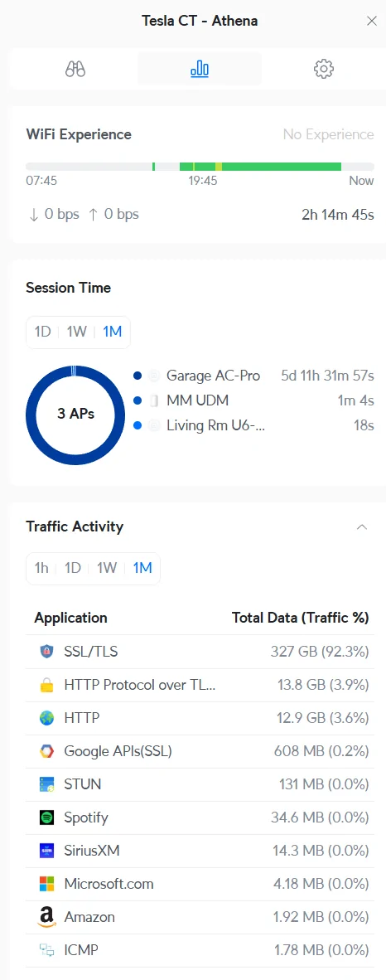Viewport: 386px width, 980px height.
Task: Click the Microsoft.com logo icon
Action: pyautogui.click(x=47, y=884)
